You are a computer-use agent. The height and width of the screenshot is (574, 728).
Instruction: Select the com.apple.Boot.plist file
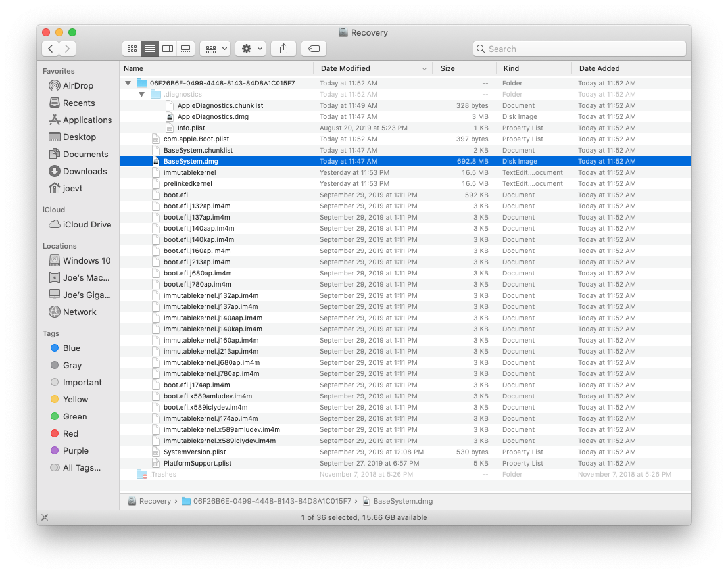point(405,139)
